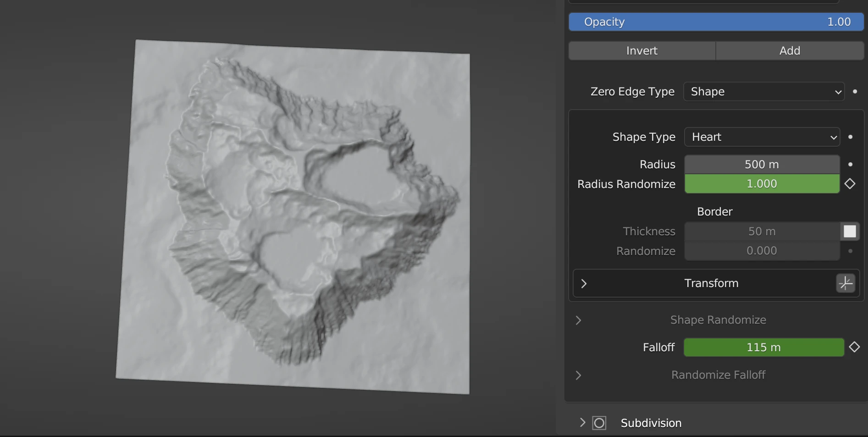This screenshot has height=437, width=868.
Task: Click the keyframe diamond next to Falloff
Action: pos(854,347)
